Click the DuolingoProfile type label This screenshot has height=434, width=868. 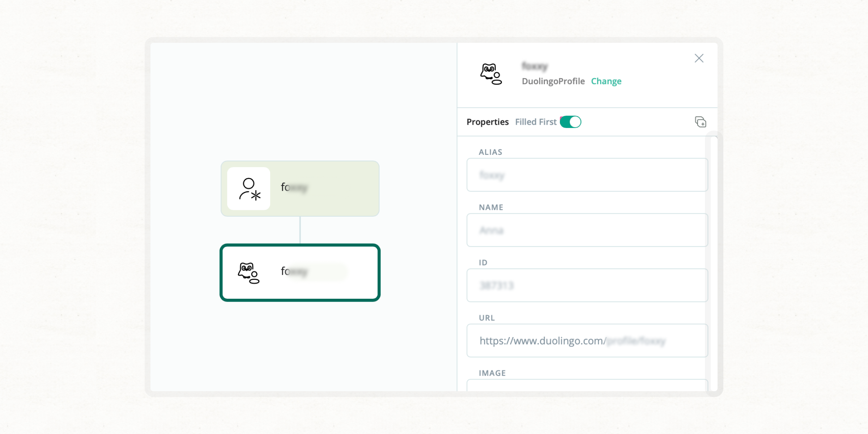pos(553,81)
